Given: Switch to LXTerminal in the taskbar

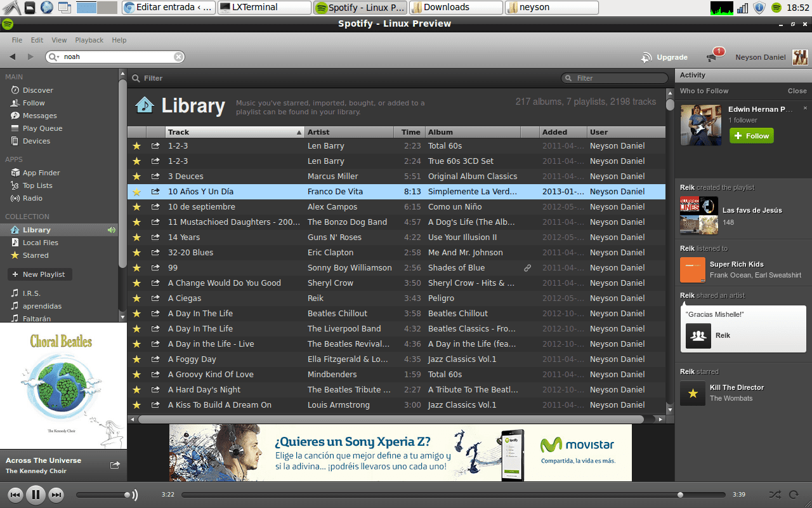Looking at the screenshot, I should (x=265, y=8).
